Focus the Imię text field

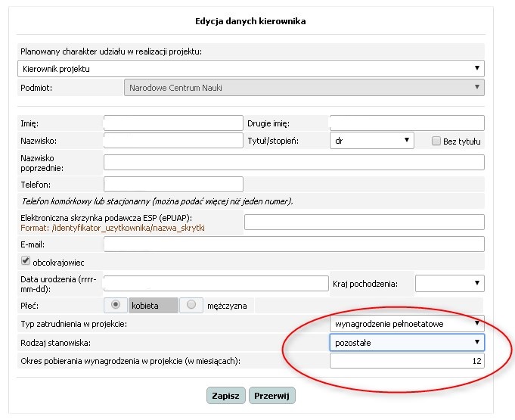173,123
